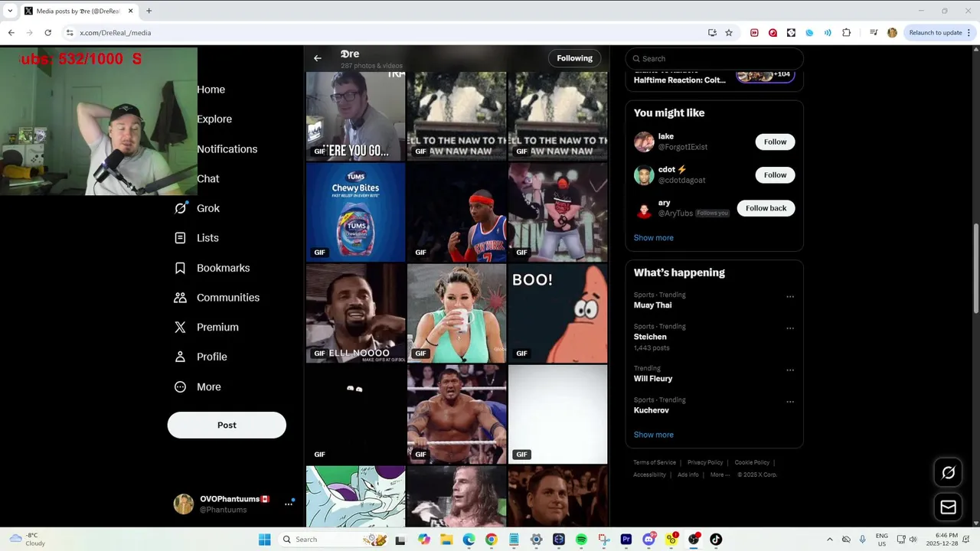Open Terms of Service link
Image resolution: width=980 pixels, height=551 pixels.
click(x=655, y=462)
